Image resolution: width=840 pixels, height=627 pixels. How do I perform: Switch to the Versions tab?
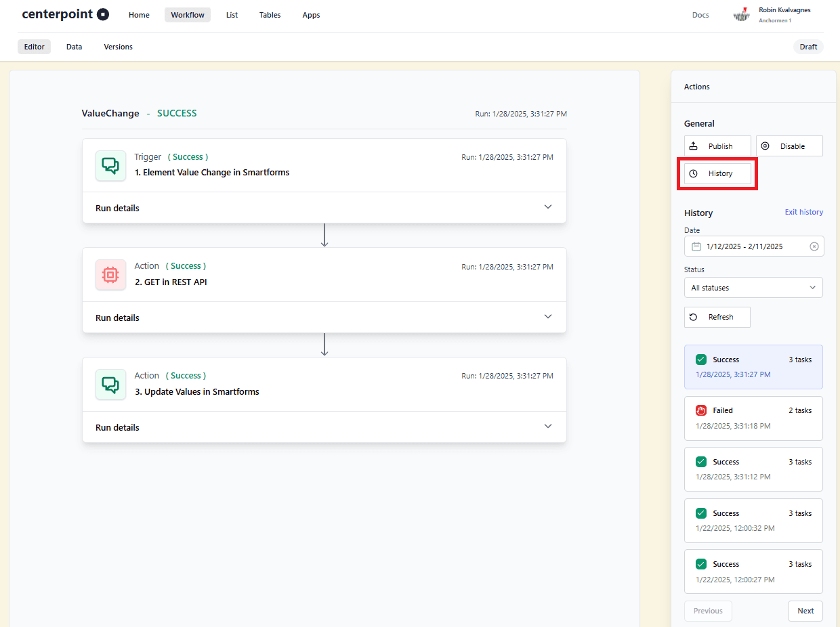coord(118,46)
